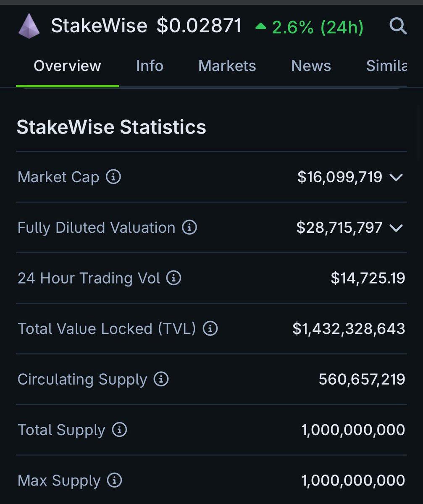This screenshot has width=423, height=504.
Task: Switch to the Similar tab
Action: coord(387,66)
